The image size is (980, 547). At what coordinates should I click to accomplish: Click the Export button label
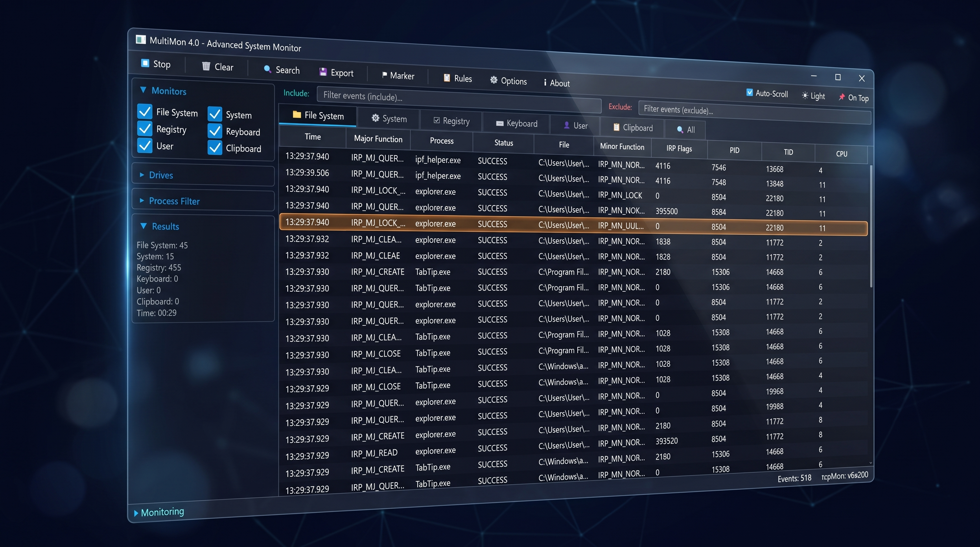[x=342, y=73]
